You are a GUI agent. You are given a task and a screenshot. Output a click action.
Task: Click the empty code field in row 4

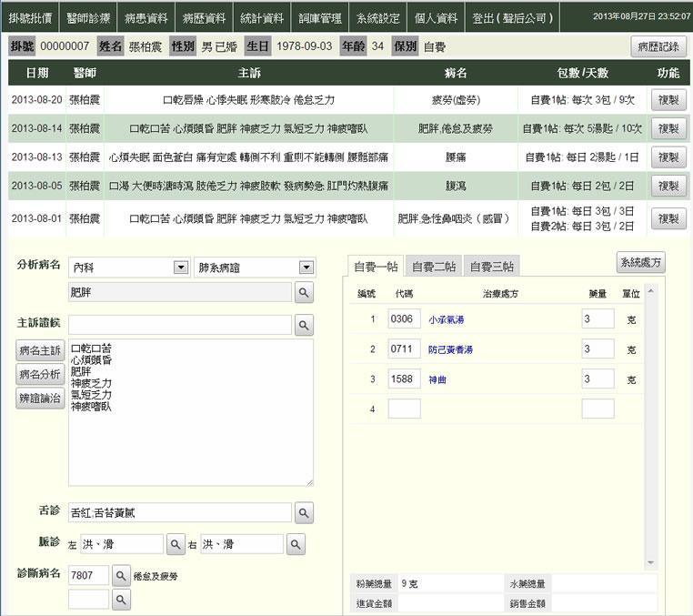(x=404, y=409)
